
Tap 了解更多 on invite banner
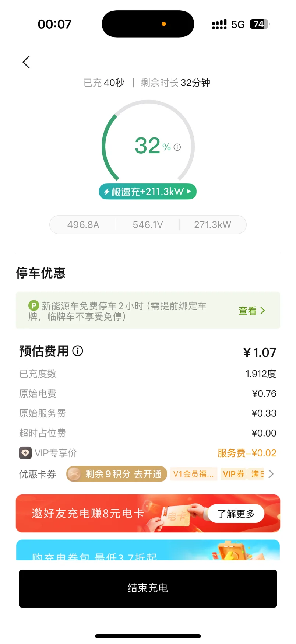click(236, 514)
